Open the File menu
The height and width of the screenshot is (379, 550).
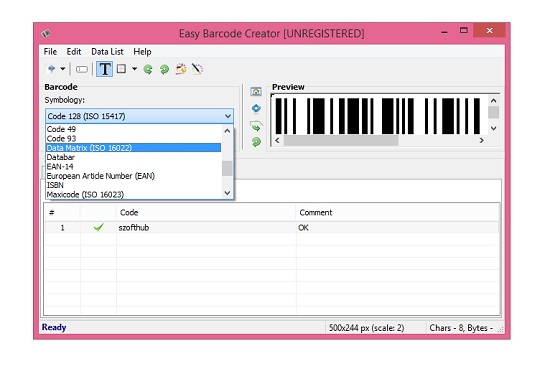pos(50,52)
